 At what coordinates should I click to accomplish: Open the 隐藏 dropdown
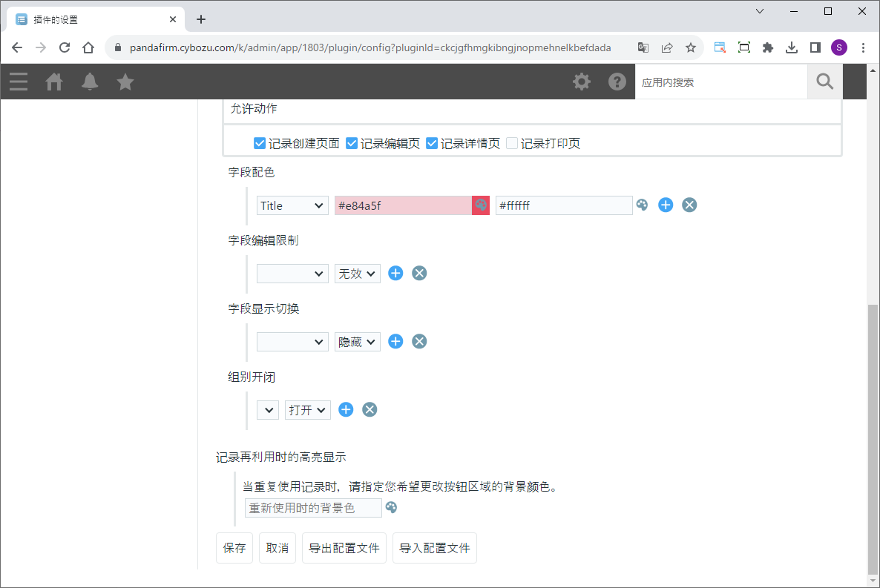click(357, 342)
